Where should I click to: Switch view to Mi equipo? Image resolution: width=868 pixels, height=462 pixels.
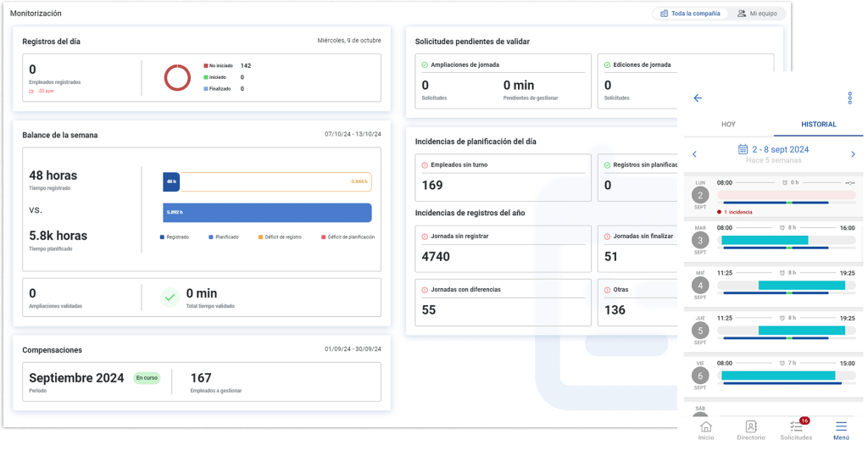(756, 14)
